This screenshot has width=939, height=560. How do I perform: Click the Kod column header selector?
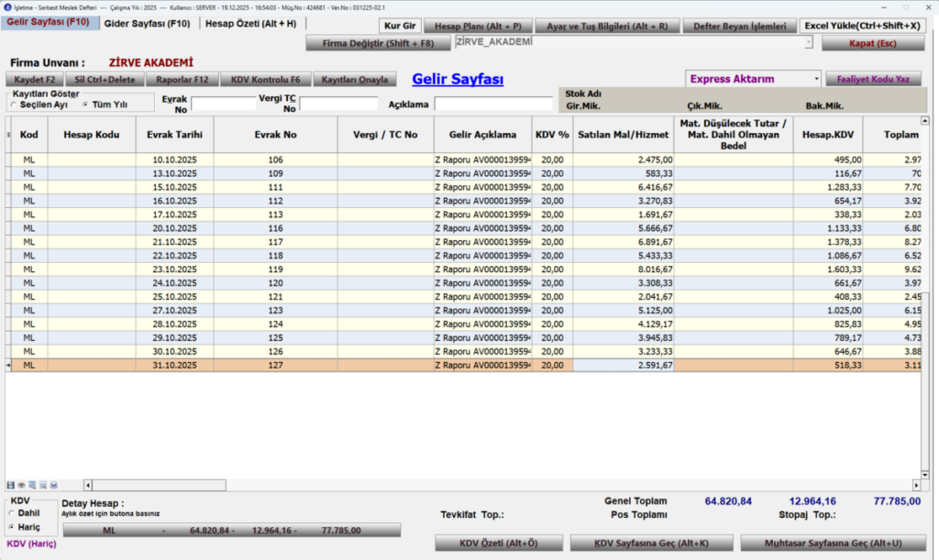[x=28, y=135]
